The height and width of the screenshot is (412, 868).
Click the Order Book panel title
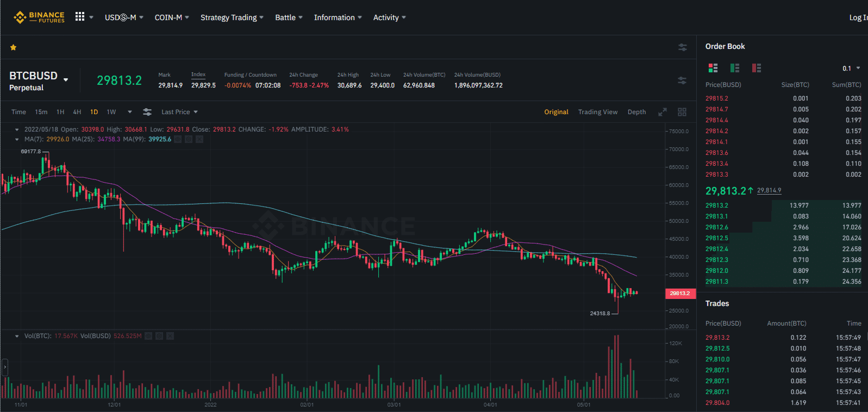click(x=725, y=46)
